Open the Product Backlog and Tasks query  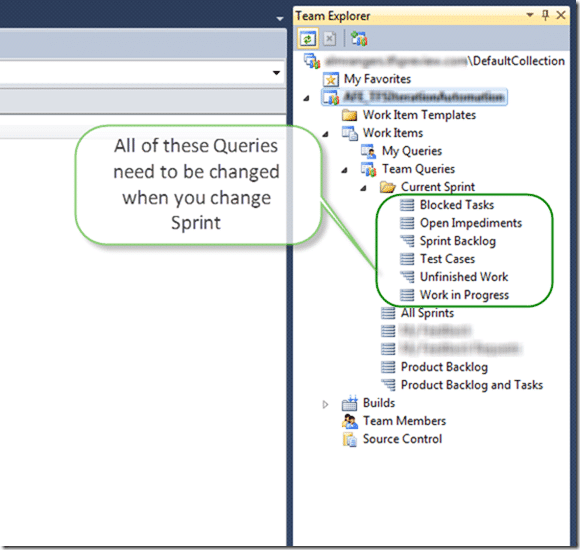point(472,385)
